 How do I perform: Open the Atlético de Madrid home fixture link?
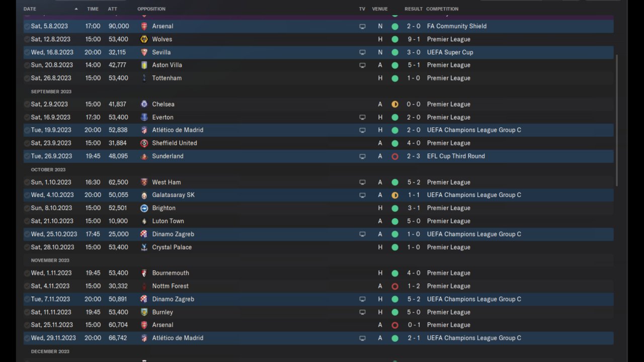[x=178, y=130]
